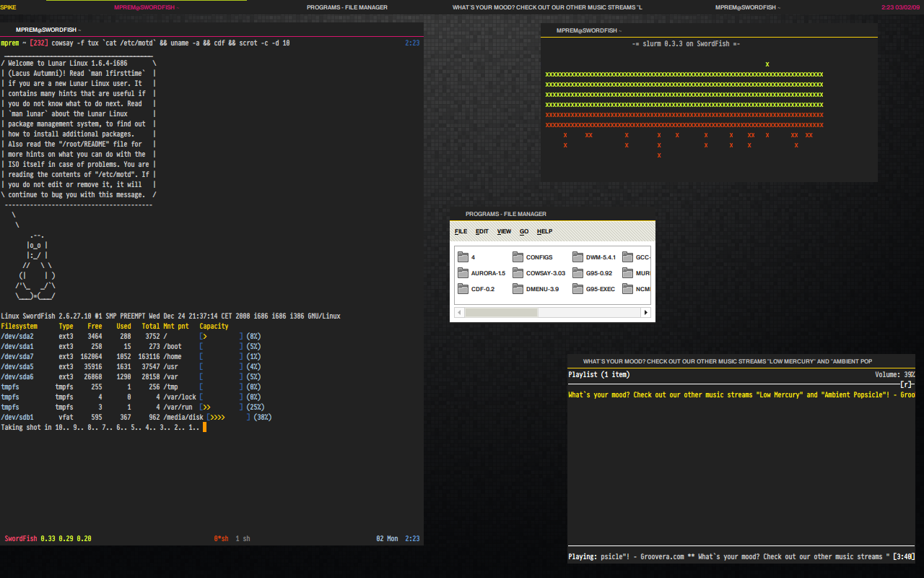Image resolution: width=924 pixels, height=578 pixels.
Task: Click the (38%) capacity value
Action: [261, 417]
